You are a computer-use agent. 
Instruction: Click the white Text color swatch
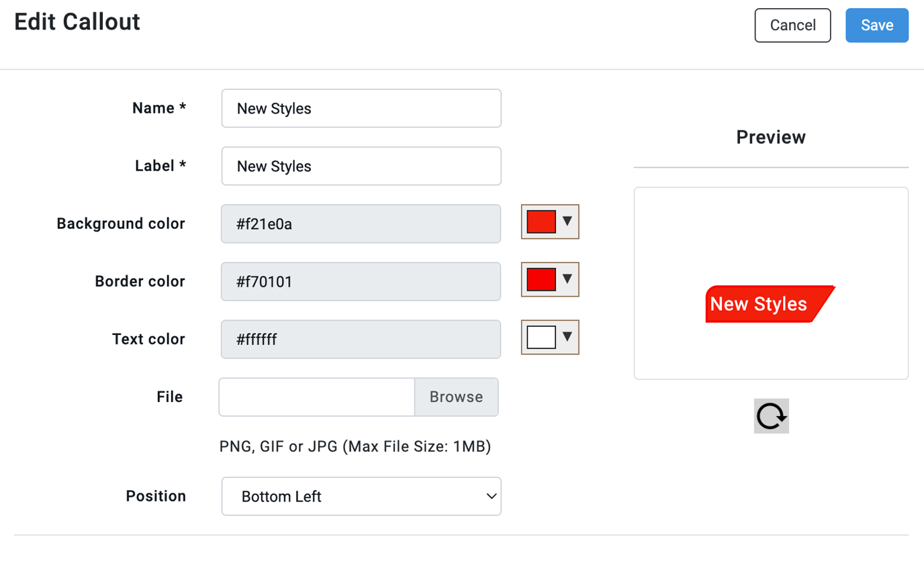coord(541,338)
